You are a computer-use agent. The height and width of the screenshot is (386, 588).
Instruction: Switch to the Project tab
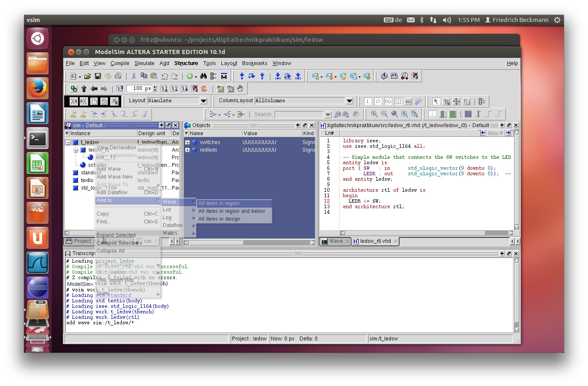point(82,241)
